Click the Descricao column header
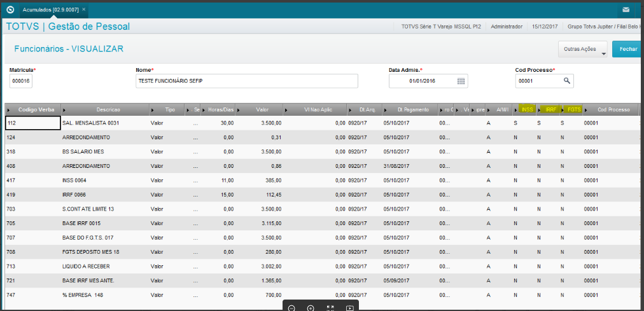 105,109
